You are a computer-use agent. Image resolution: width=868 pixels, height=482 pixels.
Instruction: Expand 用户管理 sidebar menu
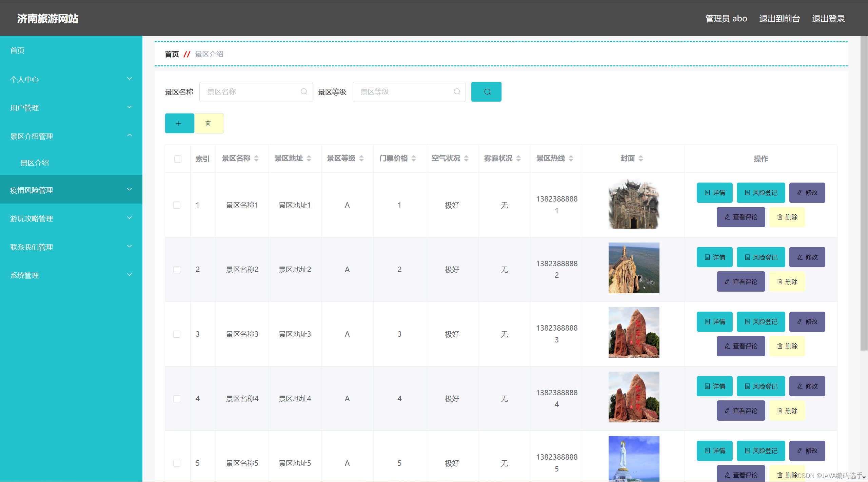tap(71, 108)
